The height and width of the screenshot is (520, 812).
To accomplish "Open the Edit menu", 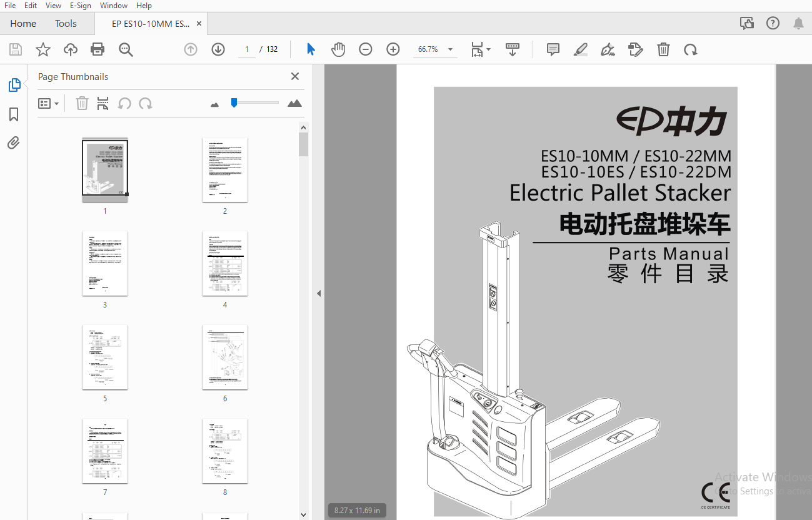I will click(x=31, y=6).
